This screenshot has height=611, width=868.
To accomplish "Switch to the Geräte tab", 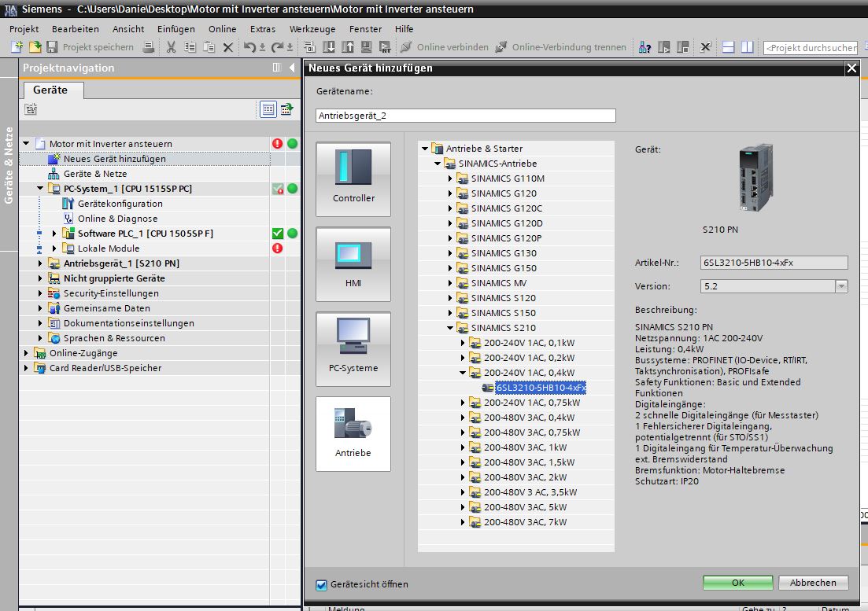I will point(50,90).
